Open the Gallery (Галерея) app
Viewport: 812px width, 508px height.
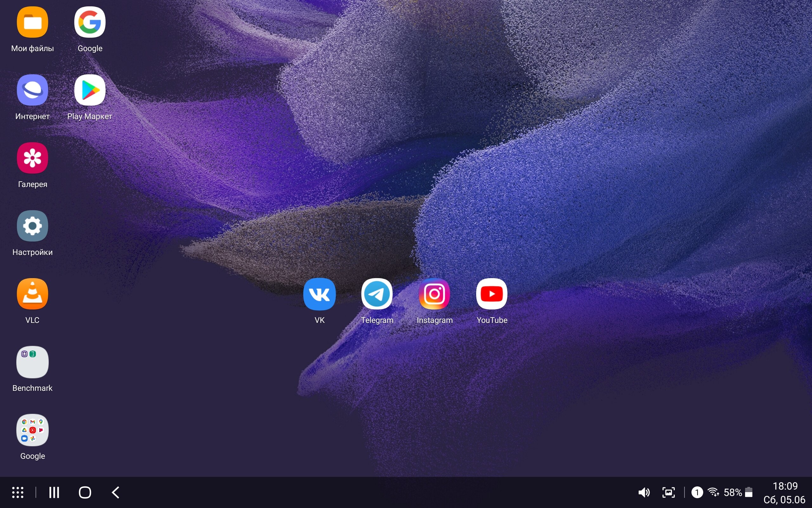click(33, 158)
